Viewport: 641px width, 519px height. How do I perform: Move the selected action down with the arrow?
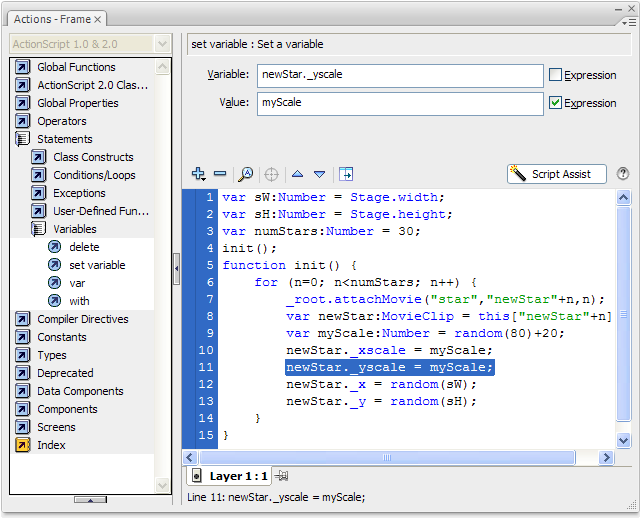click(x=319, y=174)
